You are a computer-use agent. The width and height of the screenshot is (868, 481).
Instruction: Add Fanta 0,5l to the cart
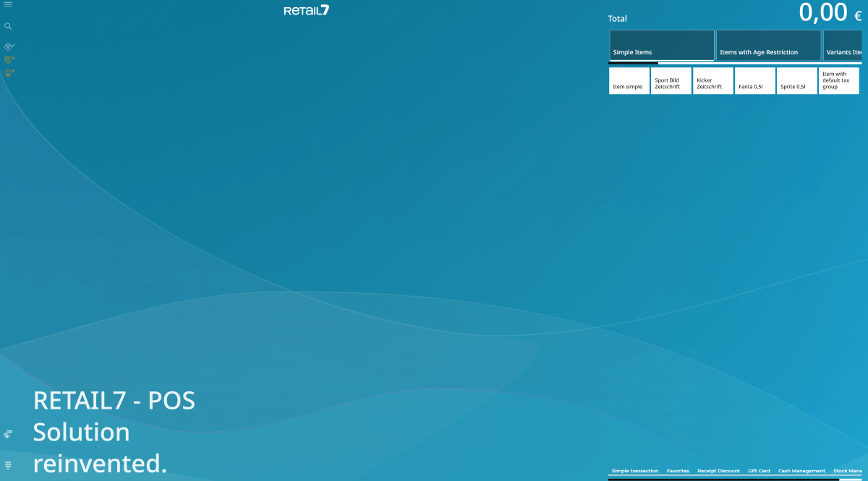coord(754,80)
